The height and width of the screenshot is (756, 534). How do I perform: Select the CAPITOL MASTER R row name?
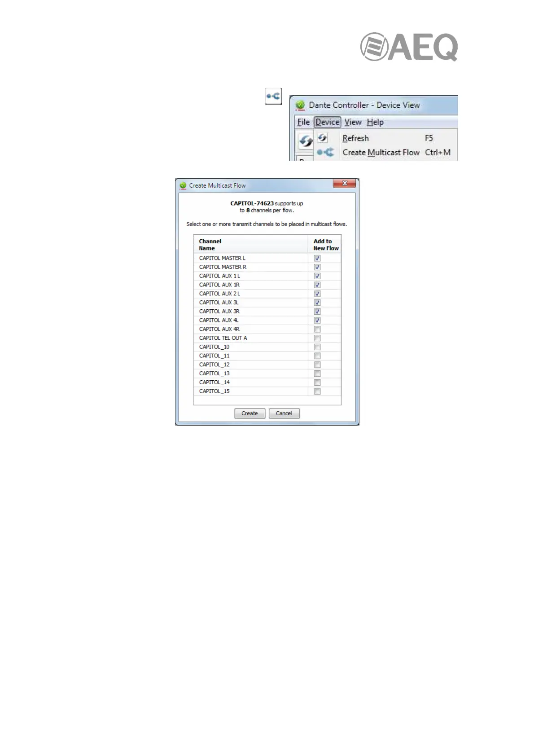[x=223, y=267]
